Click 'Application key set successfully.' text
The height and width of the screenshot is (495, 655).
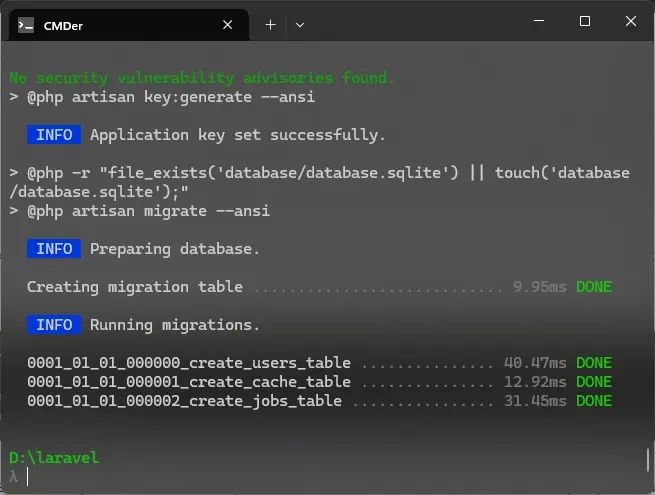coord(238,135)
